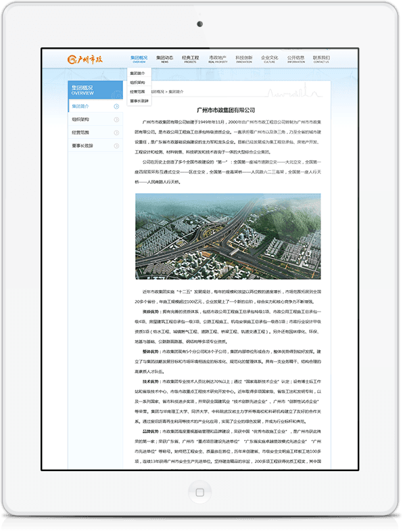This screenshot has width=403, height=532.
Task: Open 组织架构 in the left sidebar
Action: (x=95, y=120)
